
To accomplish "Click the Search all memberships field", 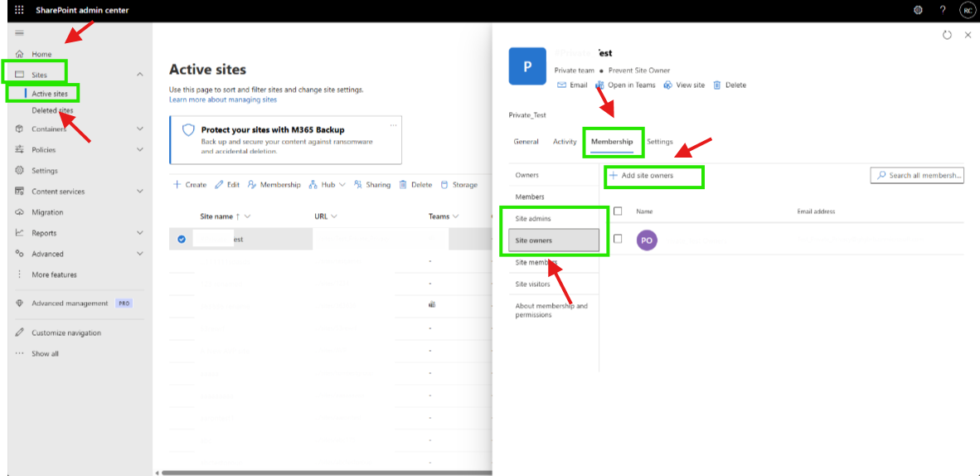I will [917, 176].
